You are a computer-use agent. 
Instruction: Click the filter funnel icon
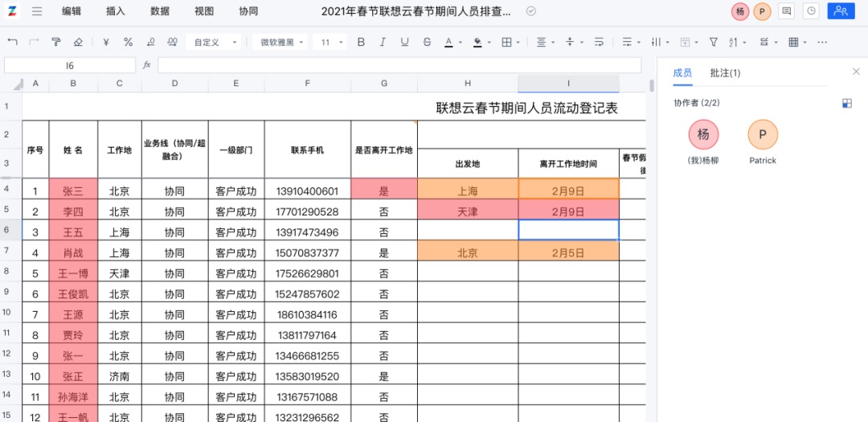pos(714,42)
